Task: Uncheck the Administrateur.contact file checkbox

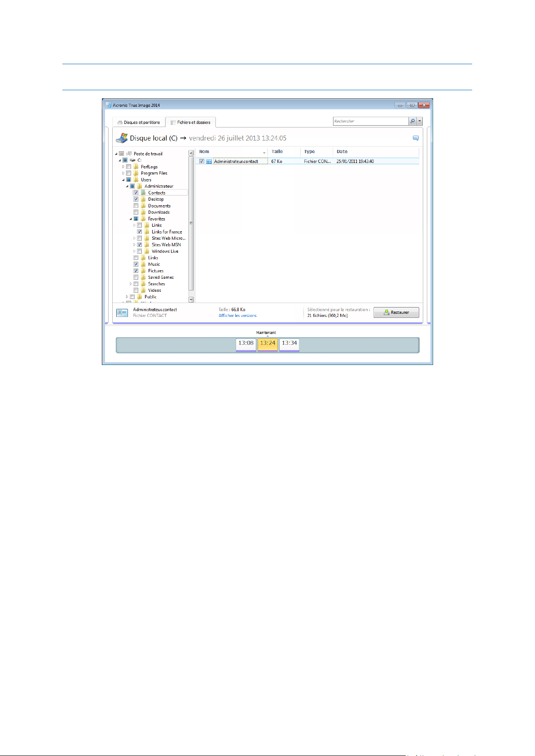Action: coord(202,161)
